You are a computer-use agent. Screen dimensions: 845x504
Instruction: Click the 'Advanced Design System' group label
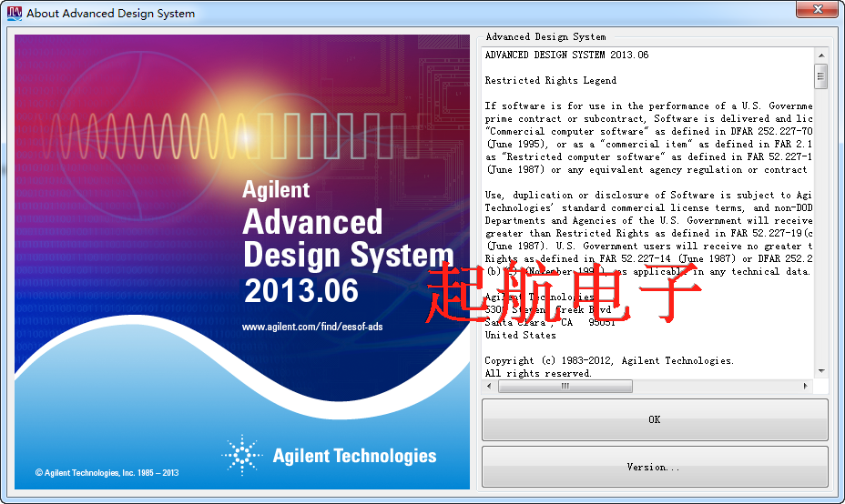tap(545, 36)
